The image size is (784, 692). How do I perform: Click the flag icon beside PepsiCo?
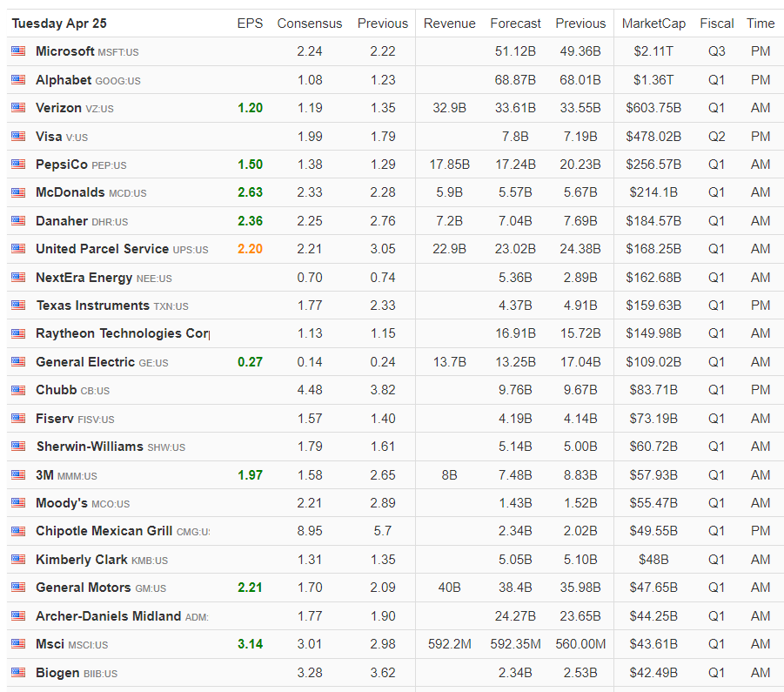pyautogui.click(x=18, y=164)
